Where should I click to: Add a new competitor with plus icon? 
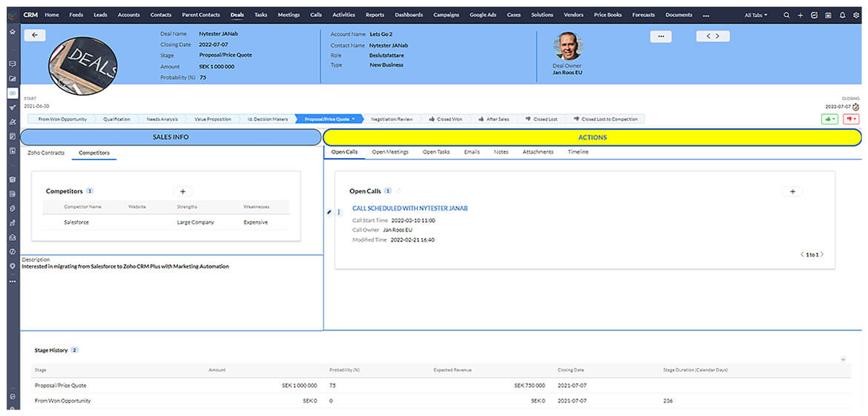tap(183, 191)
